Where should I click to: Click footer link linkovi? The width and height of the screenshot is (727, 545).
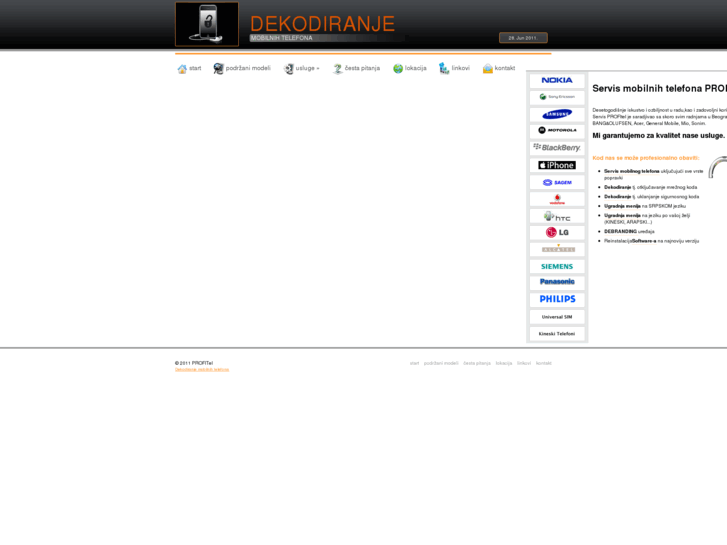click(x=524, y=363)
